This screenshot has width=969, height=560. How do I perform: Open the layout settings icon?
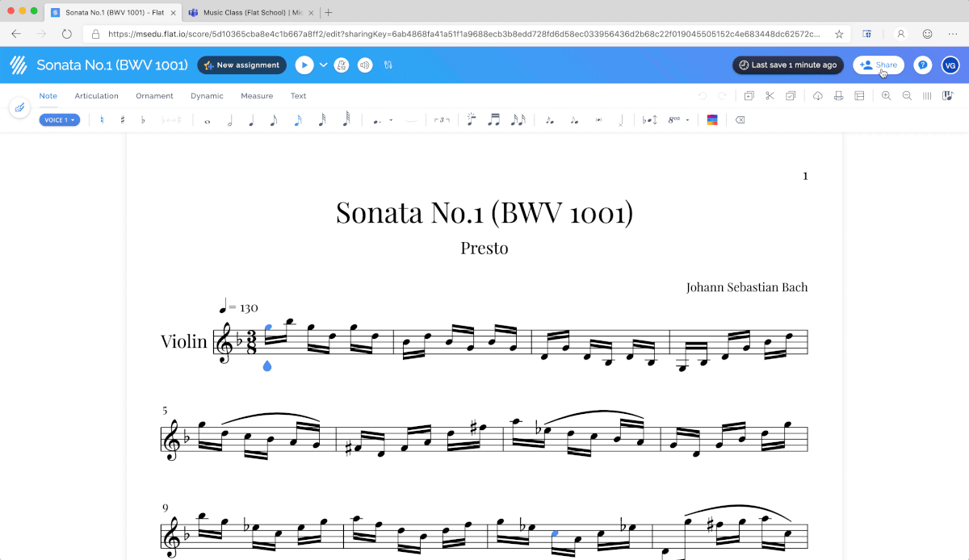pyautogui.click(x=859, y=96)
